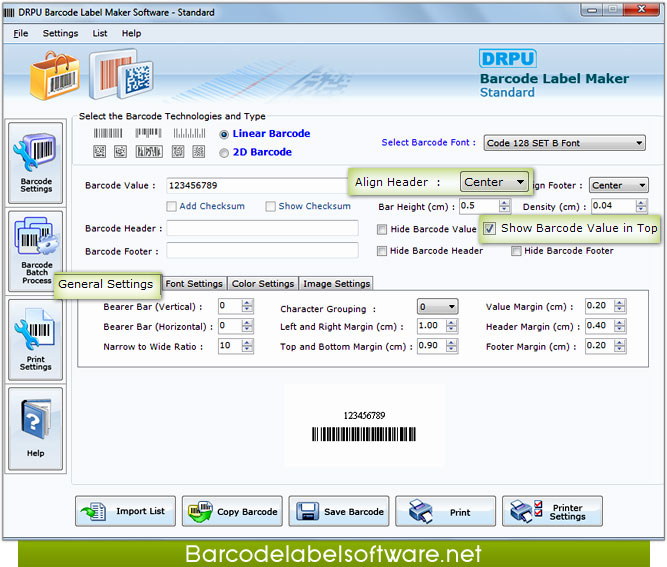
Task: Open the List menu
Action: (x=100, y=33)
